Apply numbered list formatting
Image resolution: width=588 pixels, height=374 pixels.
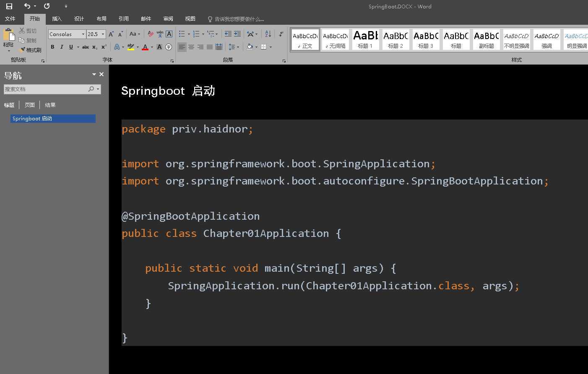(196, 34)
